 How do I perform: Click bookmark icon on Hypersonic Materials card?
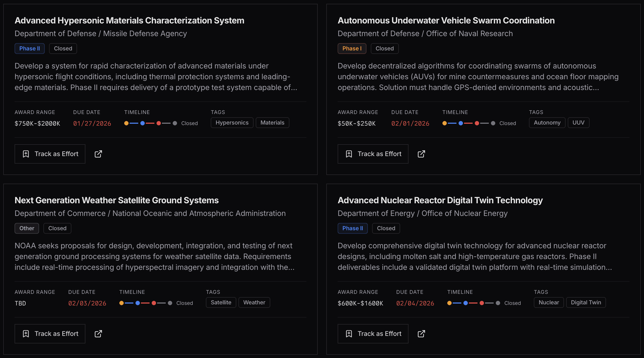click(26, 154)
